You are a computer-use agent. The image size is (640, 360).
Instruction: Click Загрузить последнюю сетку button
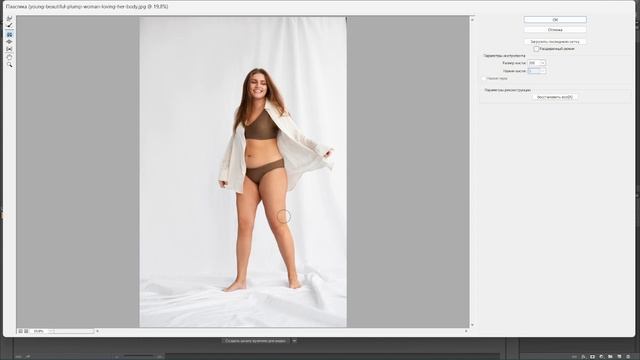(x=555, y=42)
